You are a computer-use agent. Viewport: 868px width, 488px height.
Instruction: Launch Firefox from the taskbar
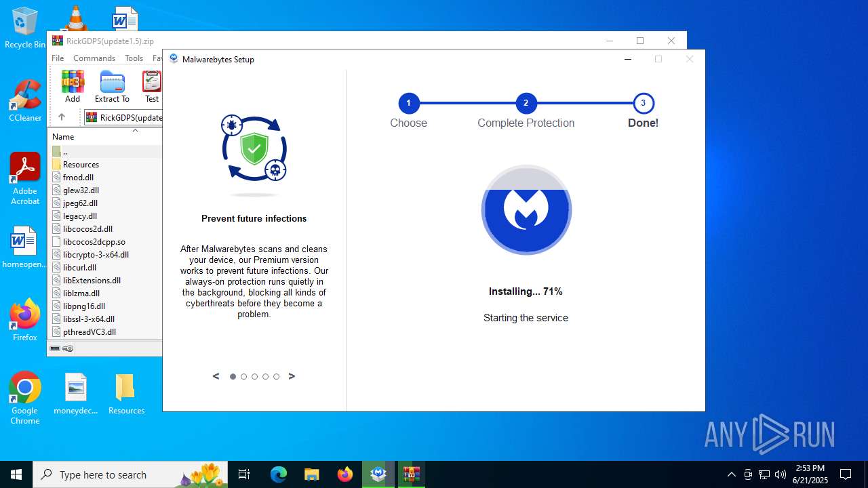tap(345, 474)
